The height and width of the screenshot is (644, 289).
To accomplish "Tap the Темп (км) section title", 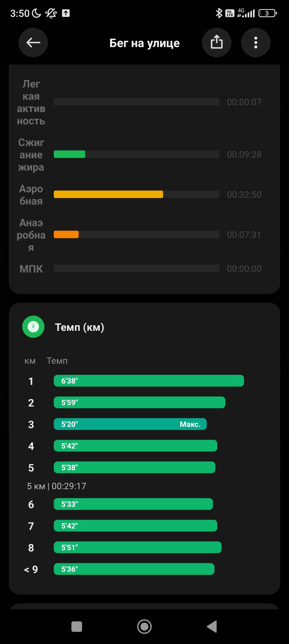I will (79, 327).
